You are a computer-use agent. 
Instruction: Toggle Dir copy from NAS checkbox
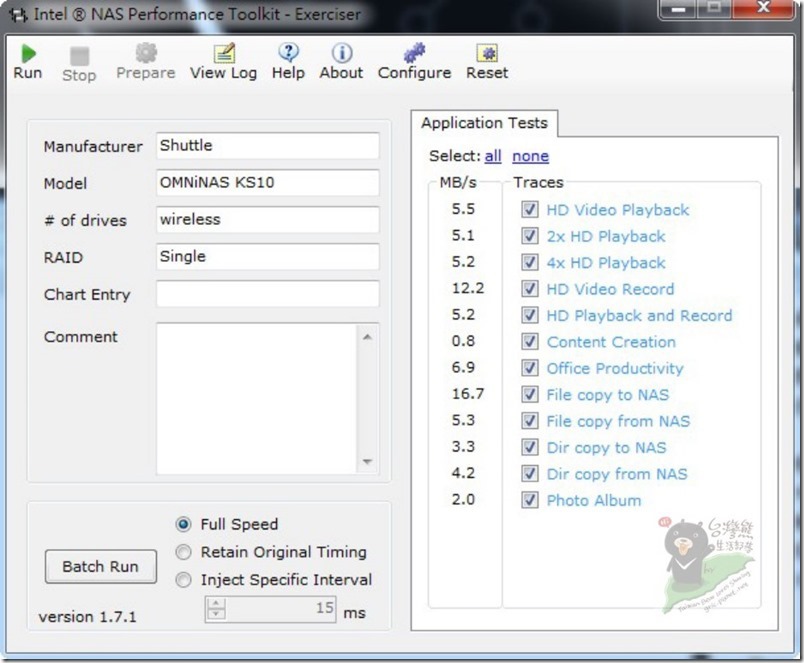(x=530, y=473)
